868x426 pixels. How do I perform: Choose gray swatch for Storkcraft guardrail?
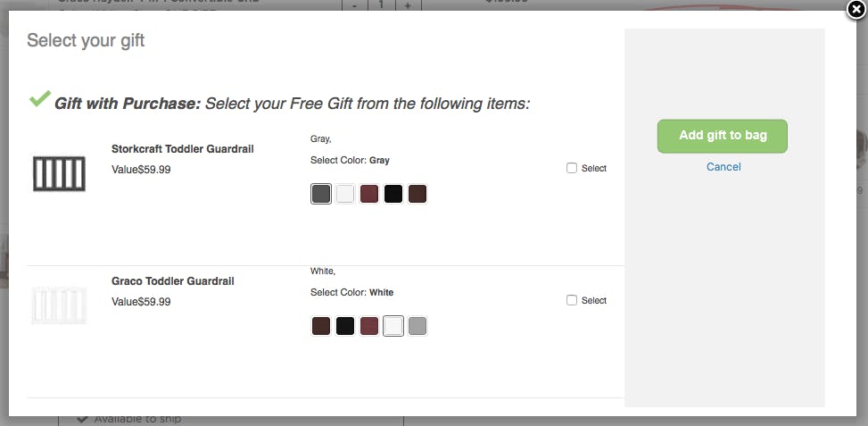click(321, 194)
